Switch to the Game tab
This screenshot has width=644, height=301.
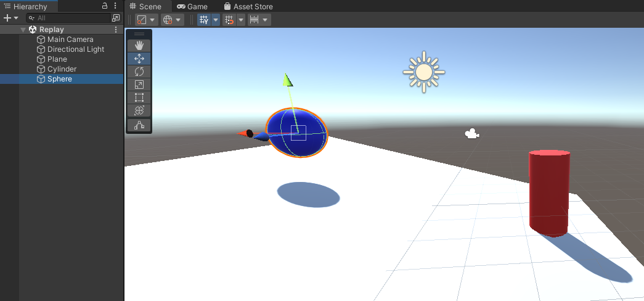[x=192, y=6]
